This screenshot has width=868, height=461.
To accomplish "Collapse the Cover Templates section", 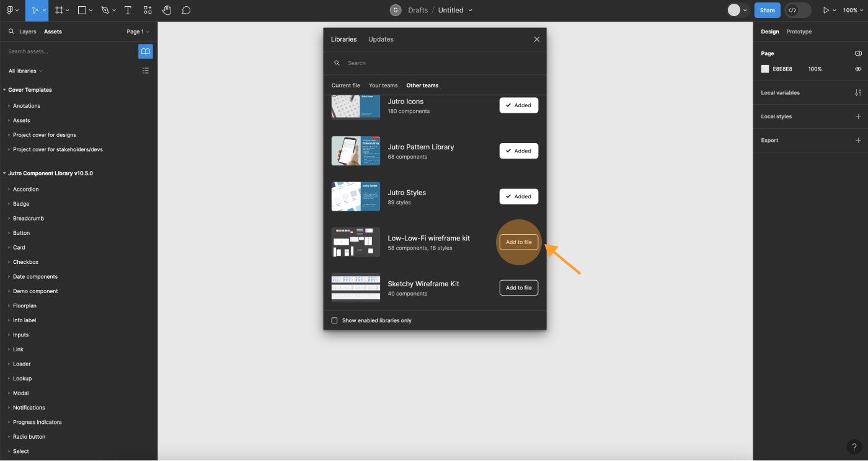I will coord(4,90).
